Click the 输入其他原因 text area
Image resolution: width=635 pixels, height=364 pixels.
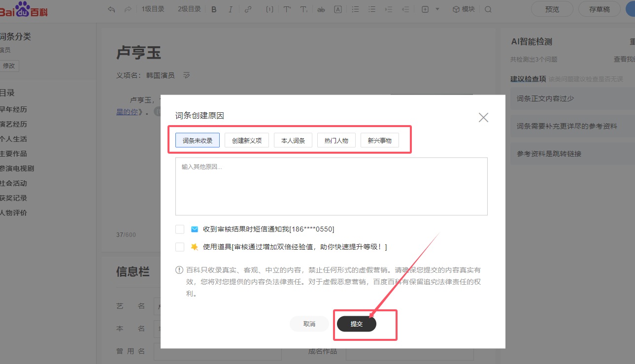click(x=332, y=186)
